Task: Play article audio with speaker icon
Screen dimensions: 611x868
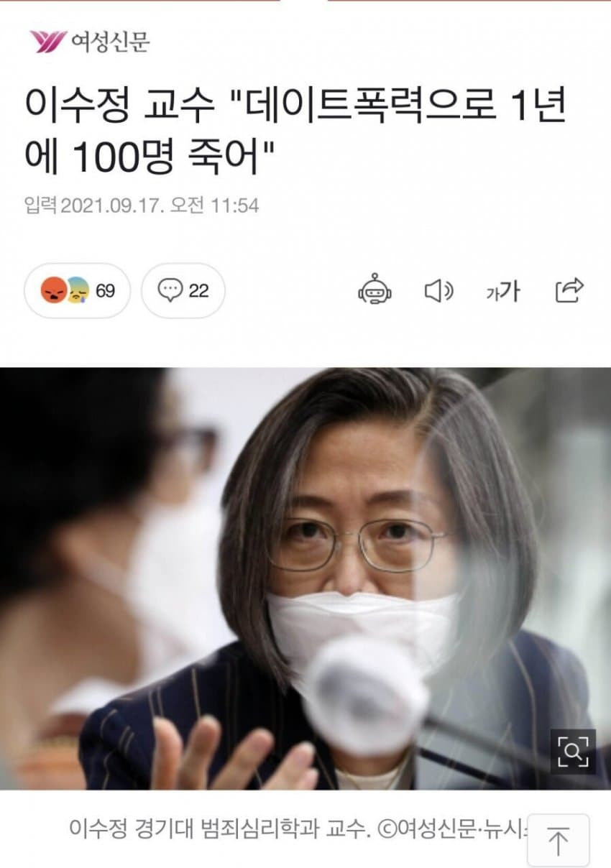Action: [x=438, y=291]
